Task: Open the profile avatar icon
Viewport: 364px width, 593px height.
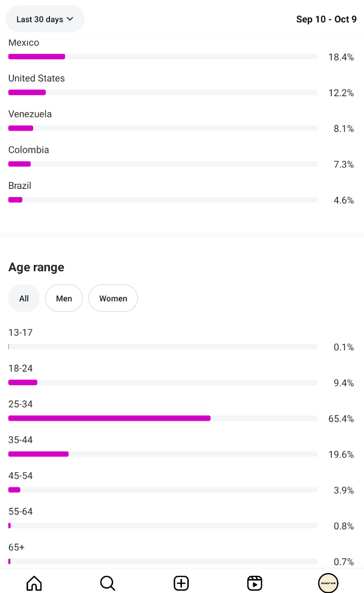Action: 328,583
